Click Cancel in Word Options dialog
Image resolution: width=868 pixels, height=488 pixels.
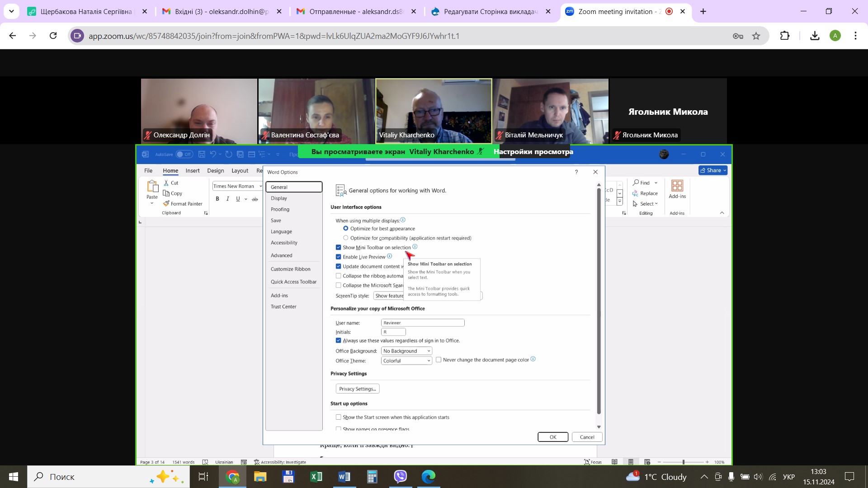[587, 437]
